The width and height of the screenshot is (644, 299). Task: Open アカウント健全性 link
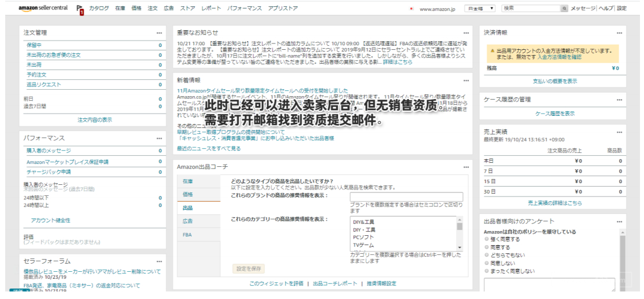coord(50,220)
